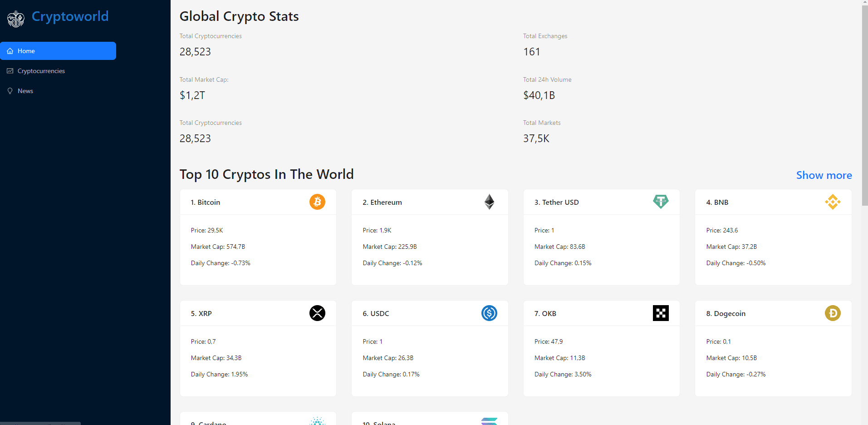The image size is (868, 425).
Task: Click the BNB diamond icon
Action: (832, 202)
